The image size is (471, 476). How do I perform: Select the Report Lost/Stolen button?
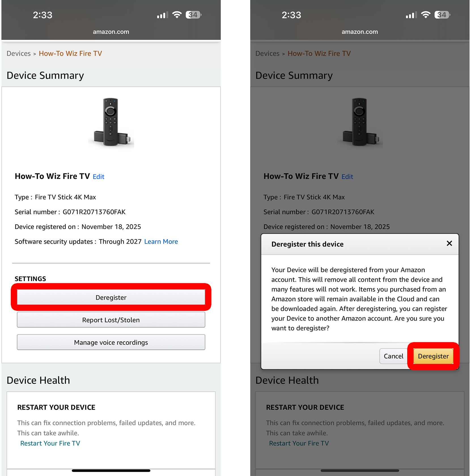pyautogui.click(x=111, y=320)
